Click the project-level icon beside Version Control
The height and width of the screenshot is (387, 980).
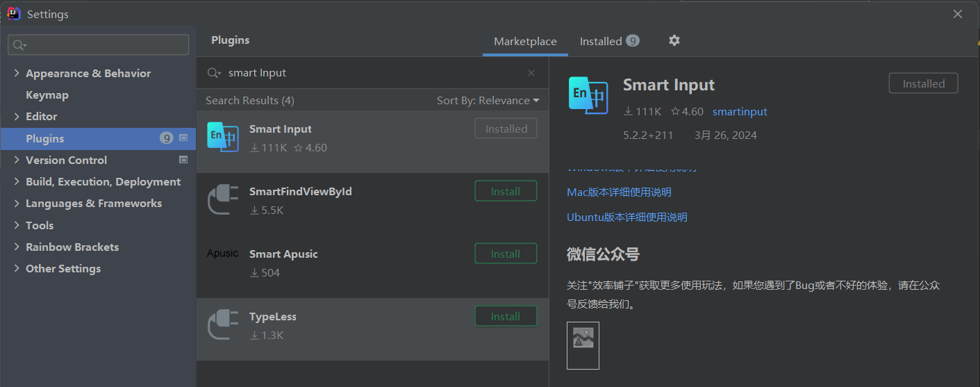[183, 160]
